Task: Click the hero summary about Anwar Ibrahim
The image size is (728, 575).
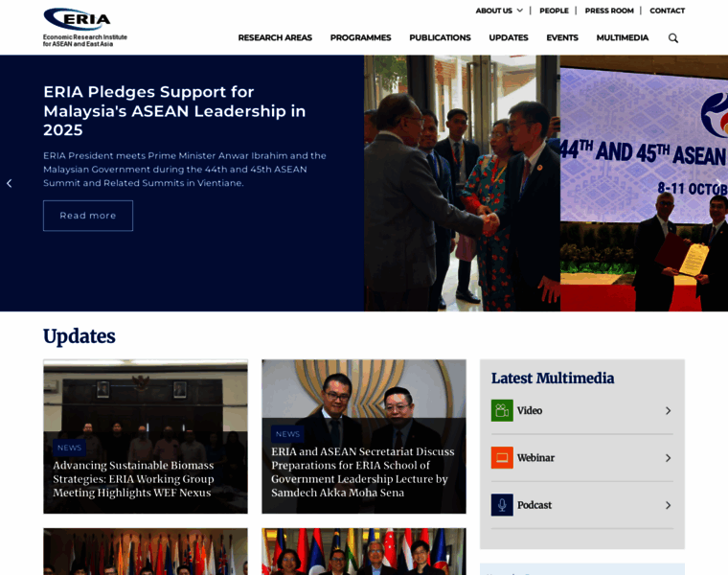Action: click(185, 169)
